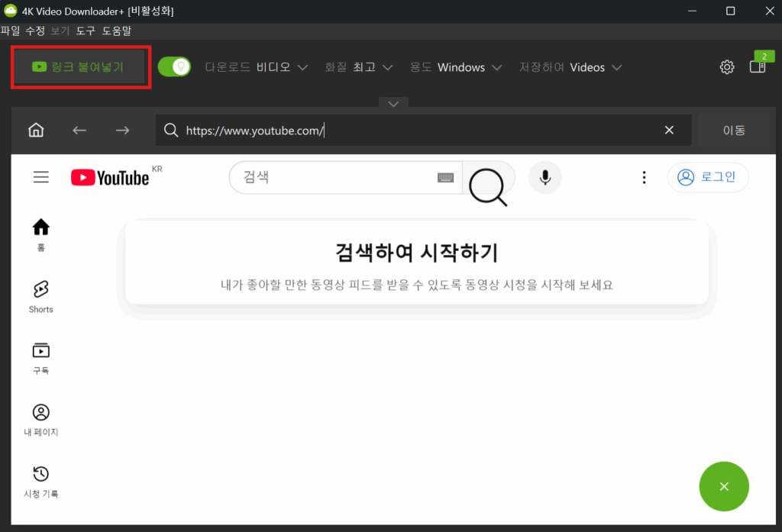The image size is (782, 532).
Task: Select the 홈 Home sidebar icon
Action: click(41, 235)
